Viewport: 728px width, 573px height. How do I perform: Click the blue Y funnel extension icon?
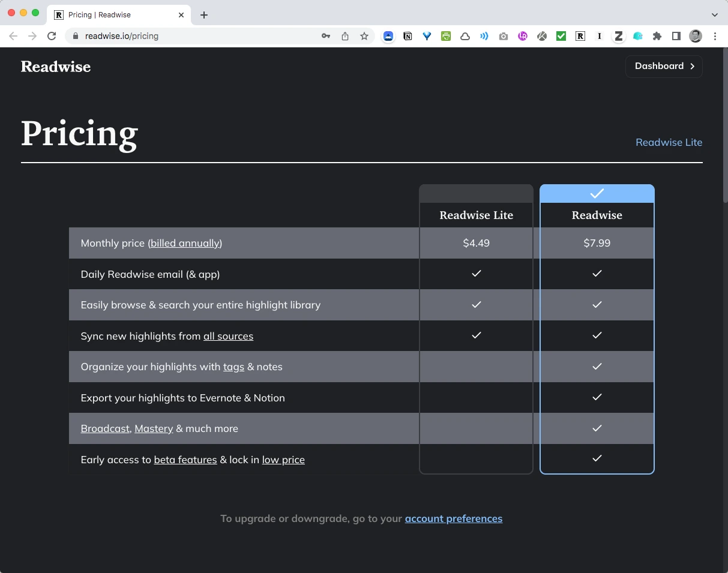(427, 36)
